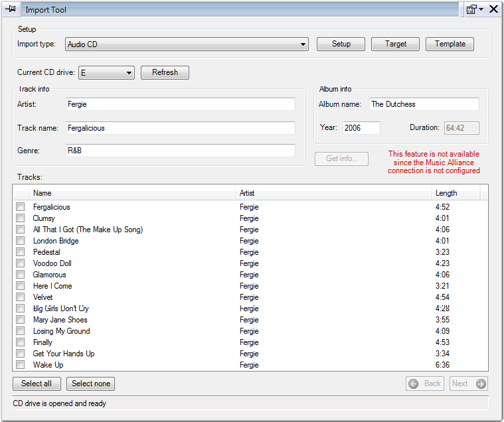504x422 pixels.
Task: Click the Artist input field
Action: pyautogui.click(x=181, y=104)
